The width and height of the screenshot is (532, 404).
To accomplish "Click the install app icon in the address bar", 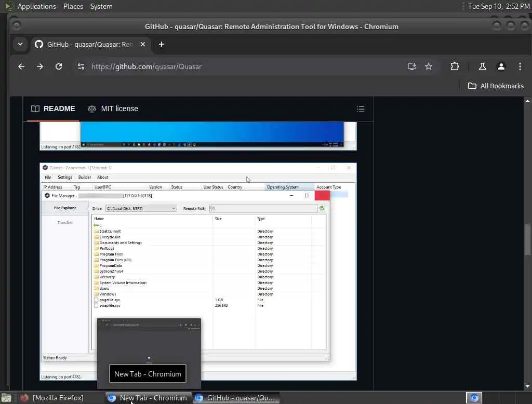I will [x=411, y=67].
